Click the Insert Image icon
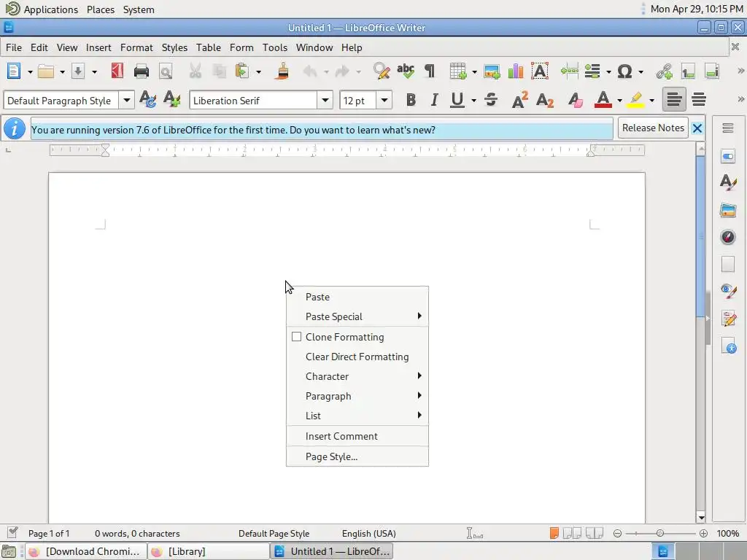747x560 pixels. click(492, 71)
